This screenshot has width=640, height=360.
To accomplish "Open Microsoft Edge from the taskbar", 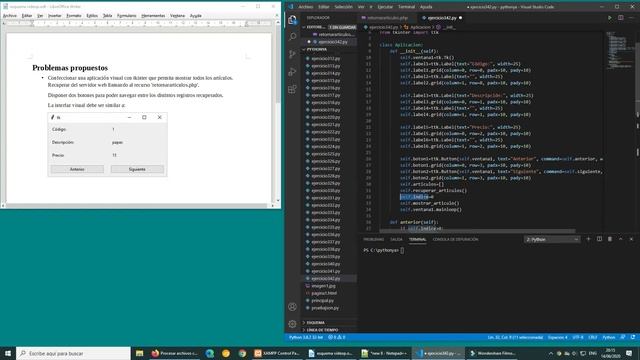I will point(210,353).
